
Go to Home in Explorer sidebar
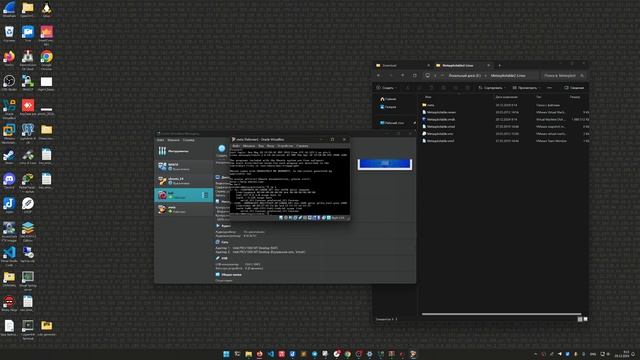point(388,99)
